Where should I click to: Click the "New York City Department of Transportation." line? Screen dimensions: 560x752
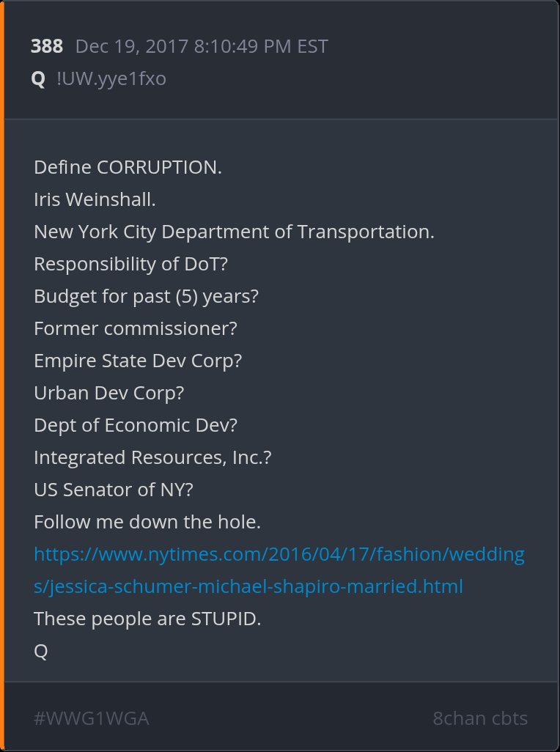coord(234,232)
